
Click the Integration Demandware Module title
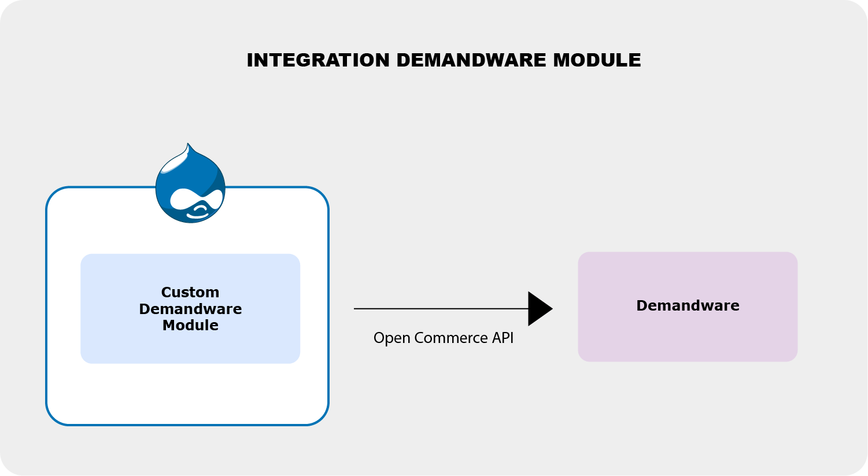(x=444, y=60)
